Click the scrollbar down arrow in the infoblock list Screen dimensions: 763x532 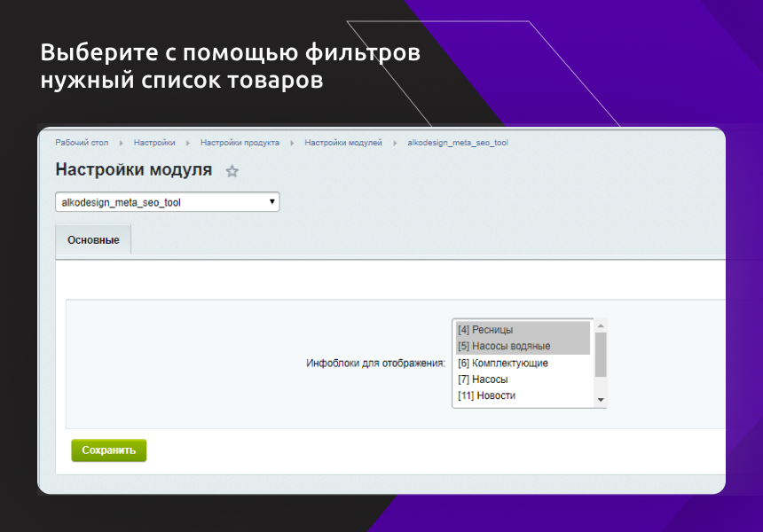(601, 399)
